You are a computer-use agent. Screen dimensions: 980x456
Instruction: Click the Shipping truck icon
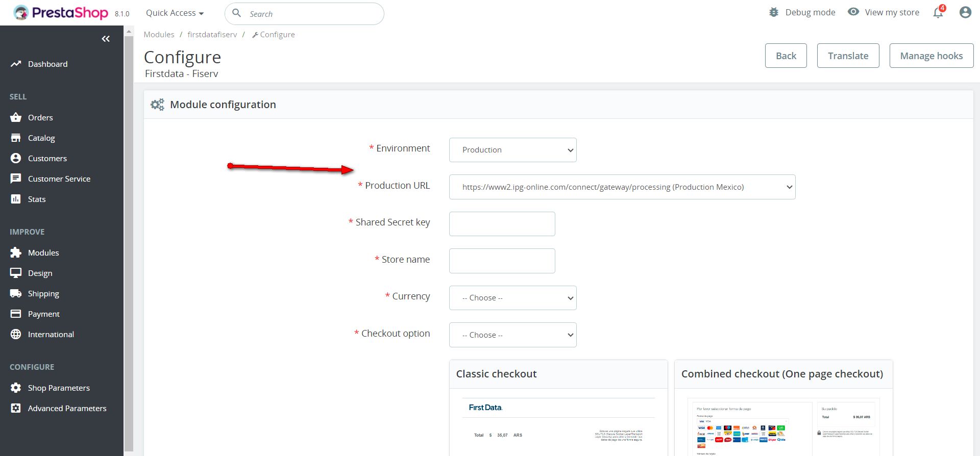pyautogui.click(x=16, y=293)
